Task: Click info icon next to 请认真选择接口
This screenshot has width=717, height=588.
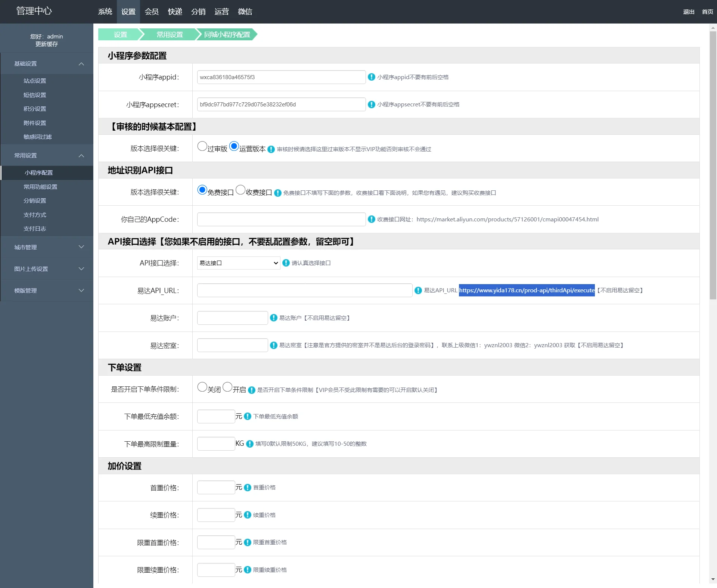Action: coord(286,263)
